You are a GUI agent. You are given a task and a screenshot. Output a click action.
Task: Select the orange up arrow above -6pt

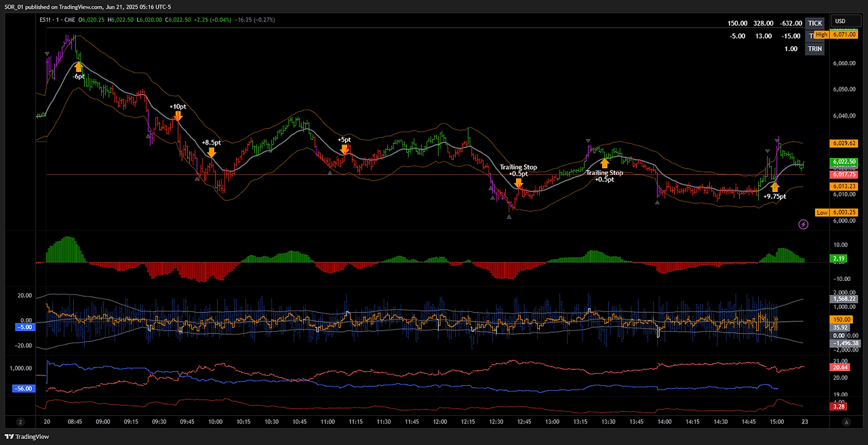[x=79, y=66]
